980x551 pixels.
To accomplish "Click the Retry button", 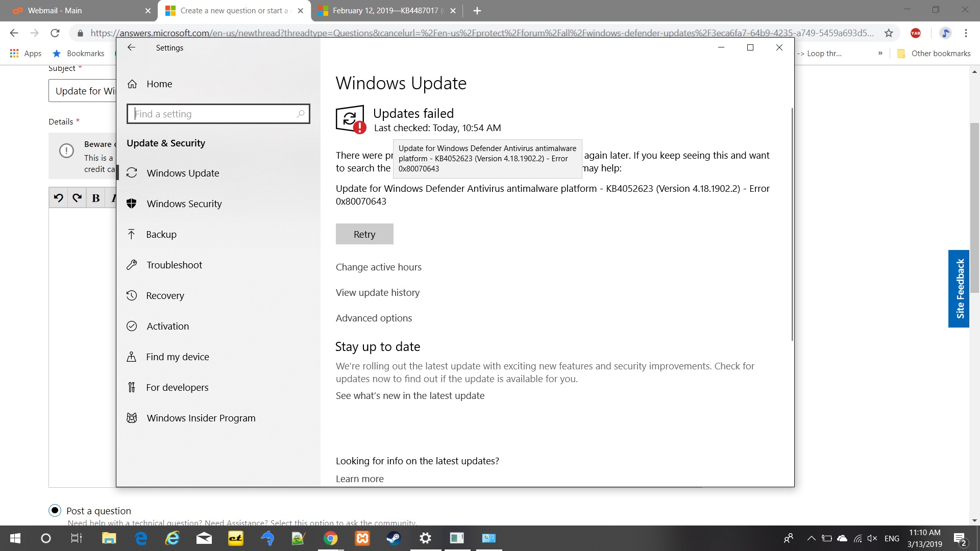I will (364, 234).
